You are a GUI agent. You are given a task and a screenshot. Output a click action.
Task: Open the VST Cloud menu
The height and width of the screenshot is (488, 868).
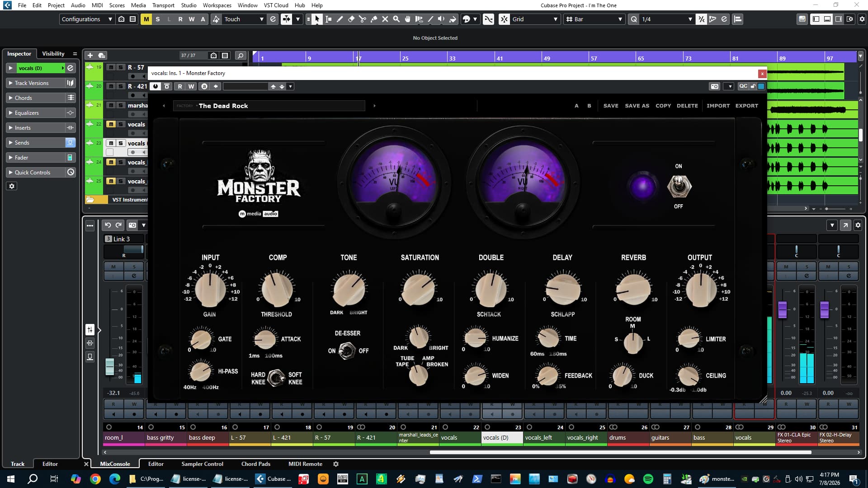point(276,5)
